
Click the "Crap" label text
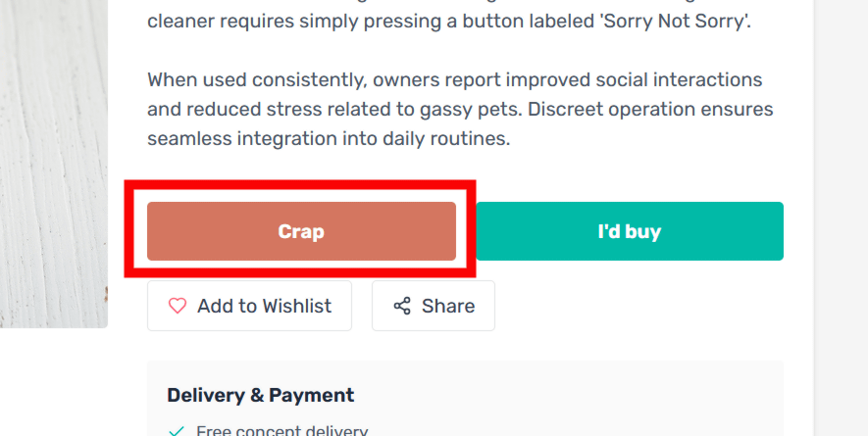301,232
